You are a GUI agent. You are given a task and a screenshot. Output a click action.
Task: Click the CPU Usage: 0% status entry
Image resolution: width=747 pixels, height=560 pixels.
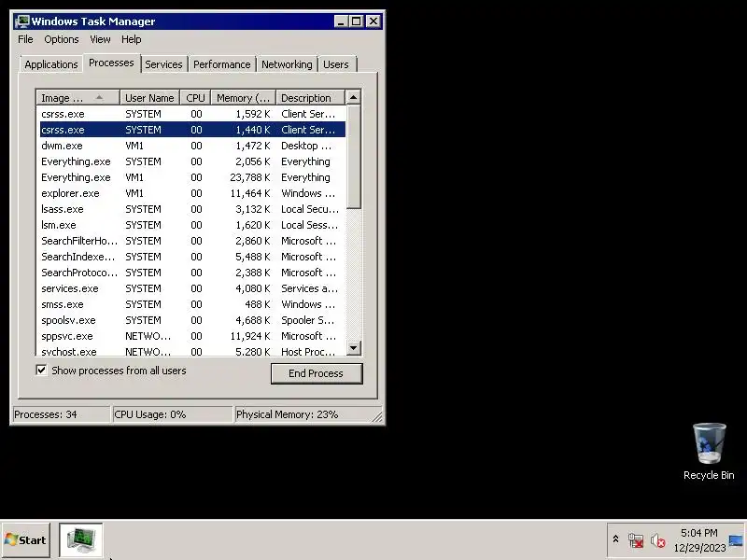tap(172, 414)
